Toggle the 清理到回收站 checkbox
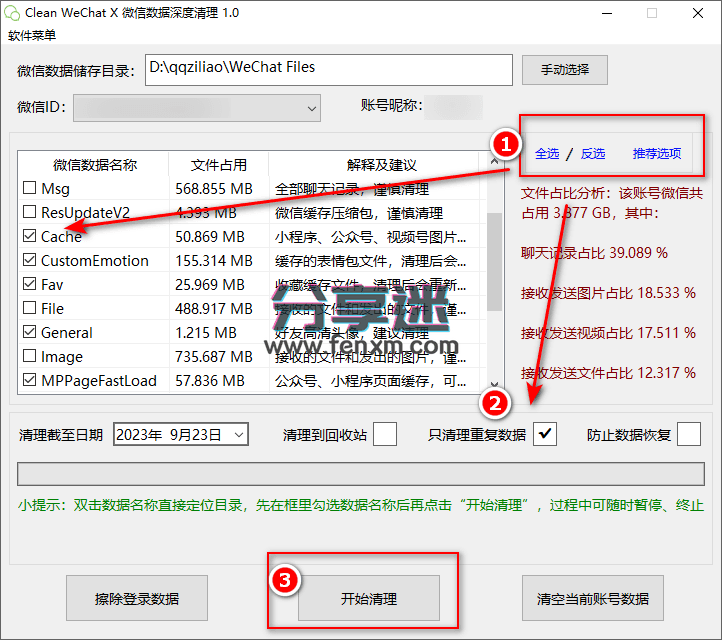This screenshot has width=722, height=640. [384, 434]
